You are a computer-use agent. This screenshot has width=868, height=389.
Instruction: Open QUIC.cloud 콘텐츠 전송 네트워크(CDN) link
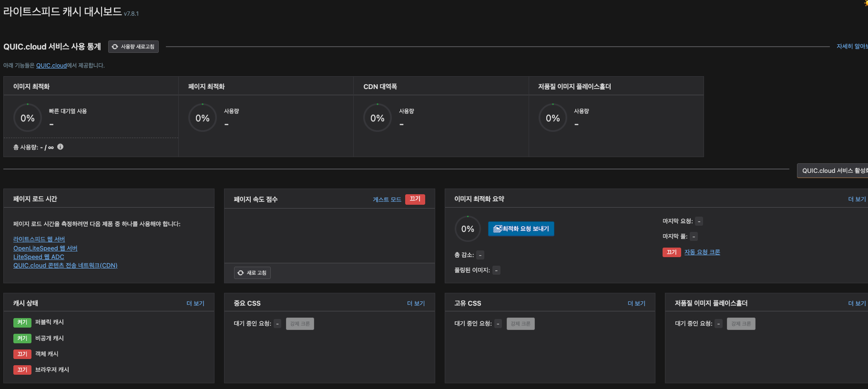coord(65,265)
